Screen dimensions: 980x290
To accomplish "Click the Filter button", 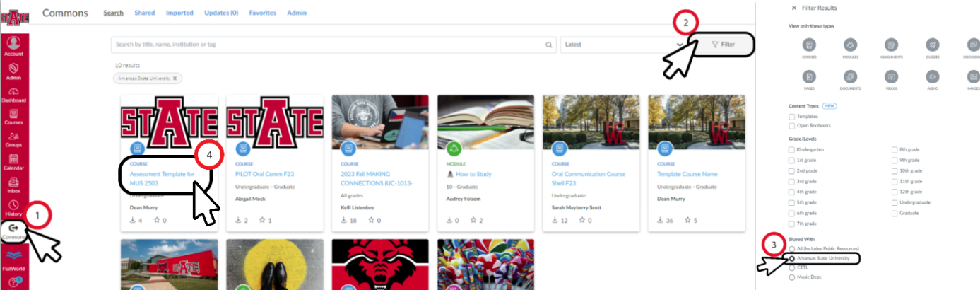I will click(x=723, y=45).
